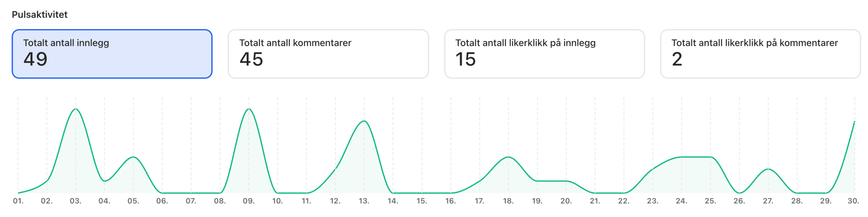Click the chart peak above day 27.
This screenshot has width=868, height=217.
(768, 169)
